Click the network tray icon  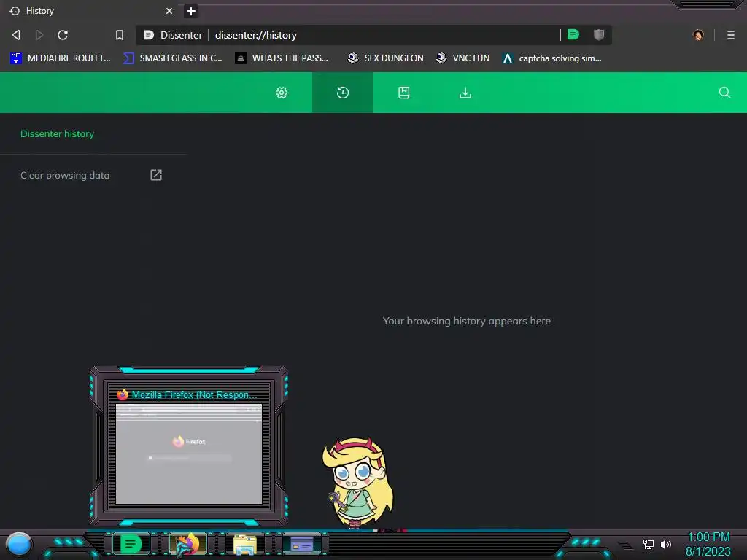(x=649, y=544)
